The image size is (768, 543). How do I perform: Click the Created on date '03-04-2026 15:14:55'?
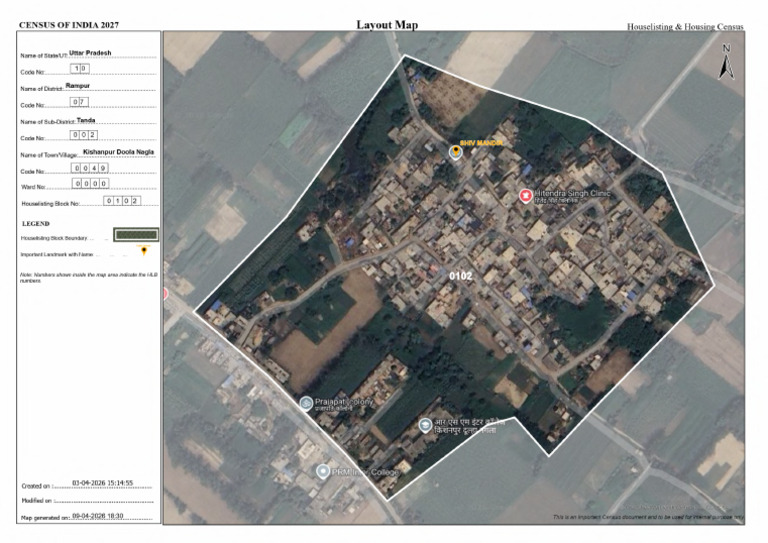coord(102,483)
